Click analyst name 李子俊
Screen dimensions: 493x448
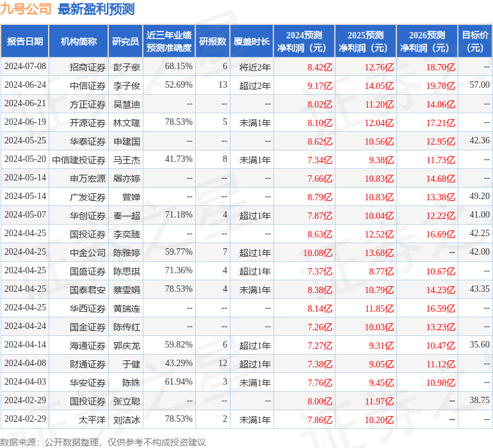127,86
